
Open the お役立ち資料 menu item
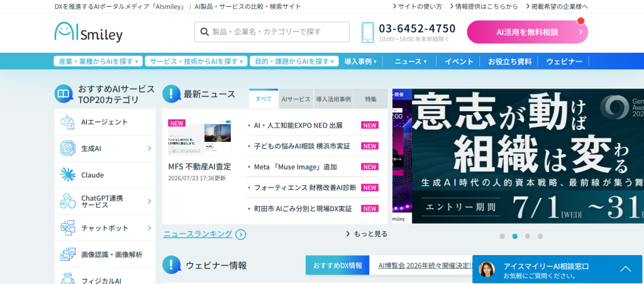(510, 62)
